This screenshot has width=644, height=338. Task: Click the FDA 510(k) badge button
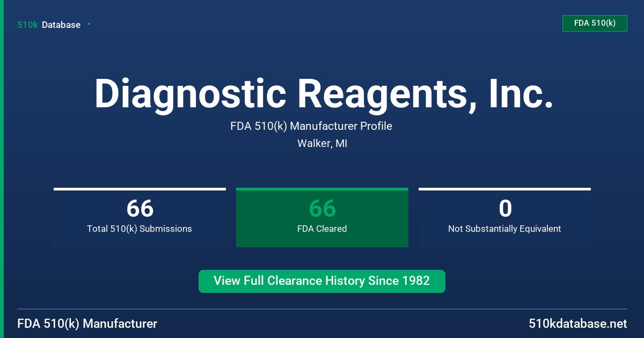pos(595,23)
